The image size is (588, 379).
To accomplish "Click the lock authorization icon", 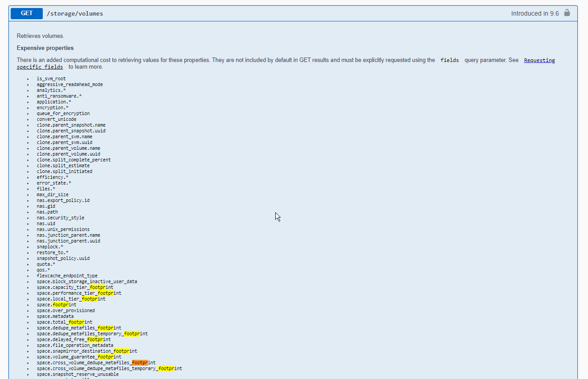I will tap(567, 13).
